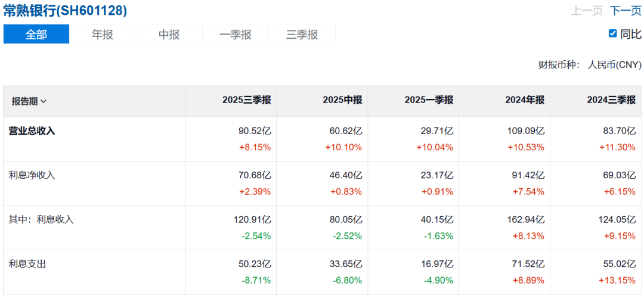Click the 2024三季报 column header
Screen dimensions: 644x295
[611, 100]
